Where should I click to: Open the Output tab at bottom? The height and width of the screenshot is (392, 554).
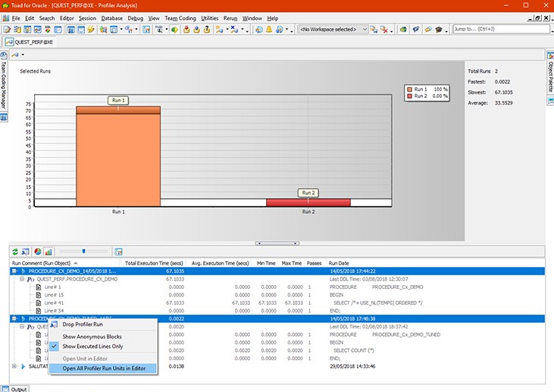(15, 389)
